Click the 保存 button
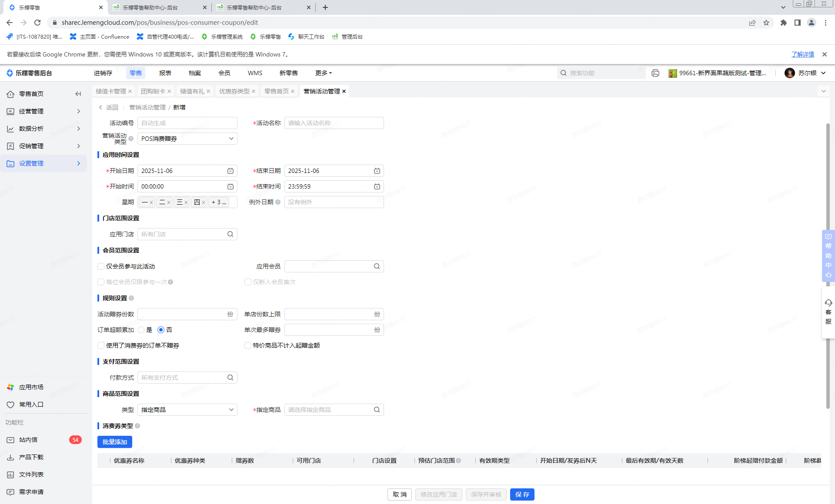Image resolution: width=835 pixels, height=504 pixels. point(522,494)
